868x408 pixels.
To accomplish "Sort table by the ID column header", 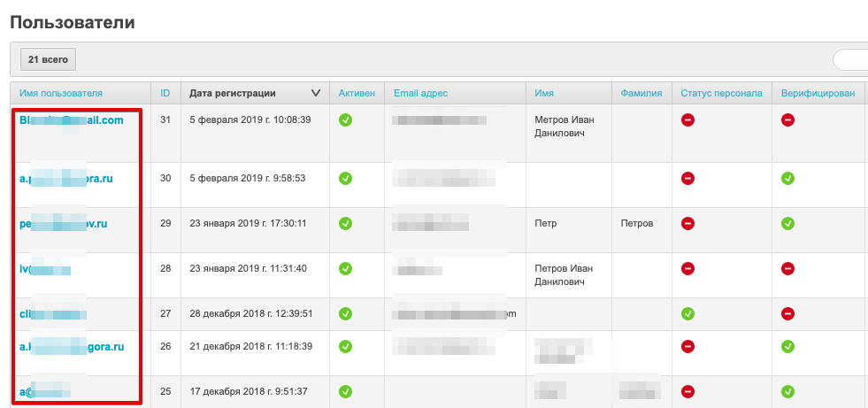I will (x=165, y=93).
